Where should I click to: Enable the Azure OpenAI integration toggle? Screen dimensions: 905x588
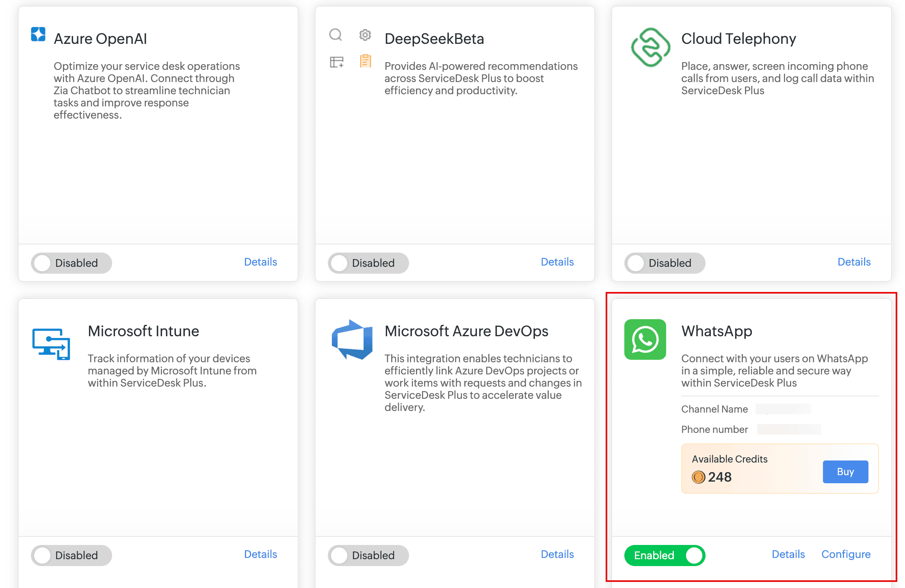[x=71, y=263]
